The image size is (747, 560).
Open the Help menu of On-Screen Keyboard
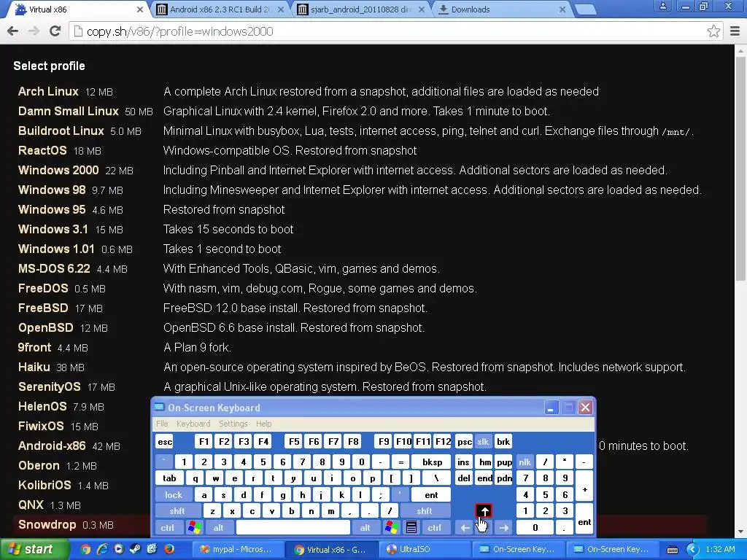tap(263, 424)
